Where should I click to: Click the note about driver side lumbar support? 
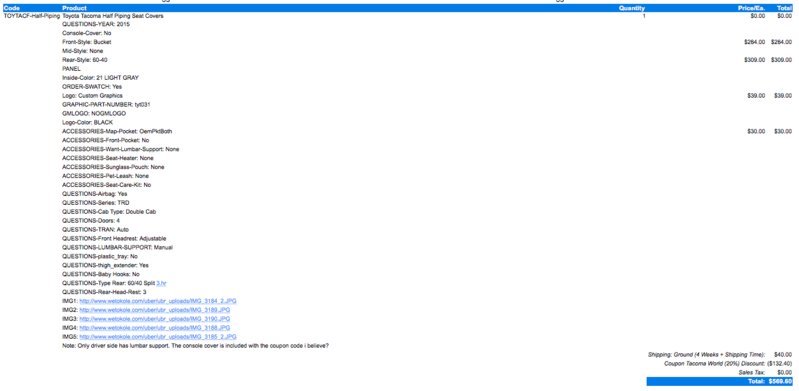click(195, 346)
